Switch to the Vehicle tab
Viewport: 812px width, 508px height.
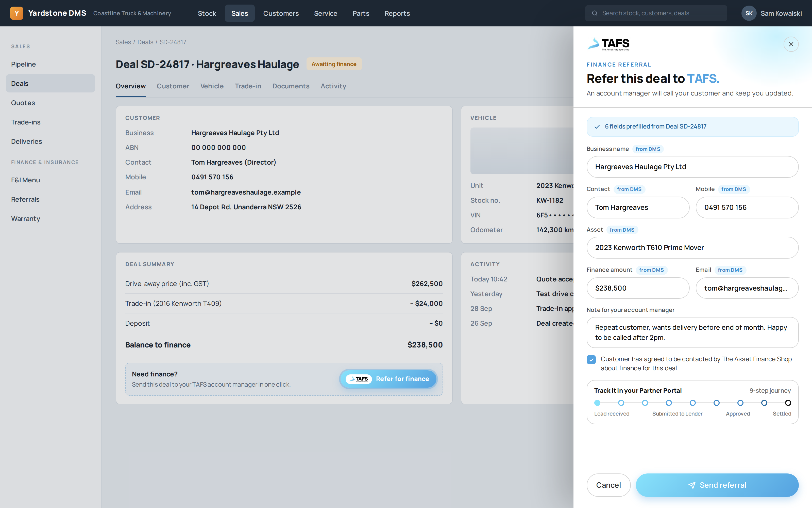tap(212, 86)
